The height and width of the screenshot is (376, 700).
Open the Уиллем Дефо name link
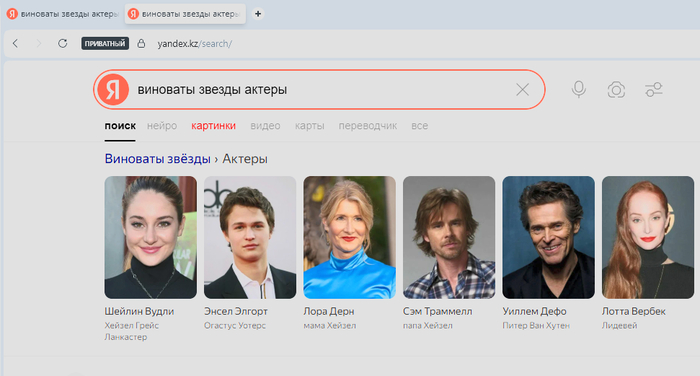click(x=534, y=311)
